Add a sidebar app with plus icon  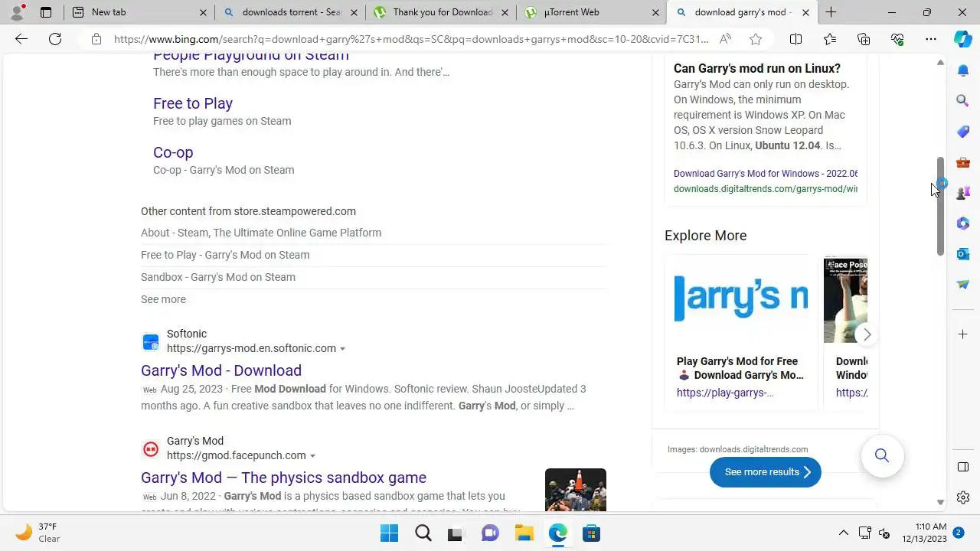[x=963, y=334]
